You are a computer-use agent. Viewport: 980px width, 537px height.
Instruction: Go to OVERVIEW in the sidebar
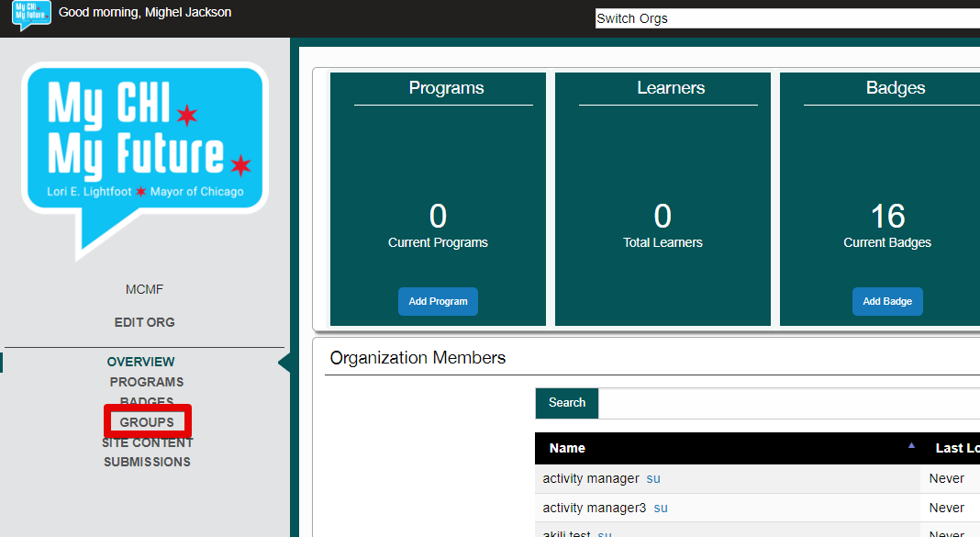(140, 362)
